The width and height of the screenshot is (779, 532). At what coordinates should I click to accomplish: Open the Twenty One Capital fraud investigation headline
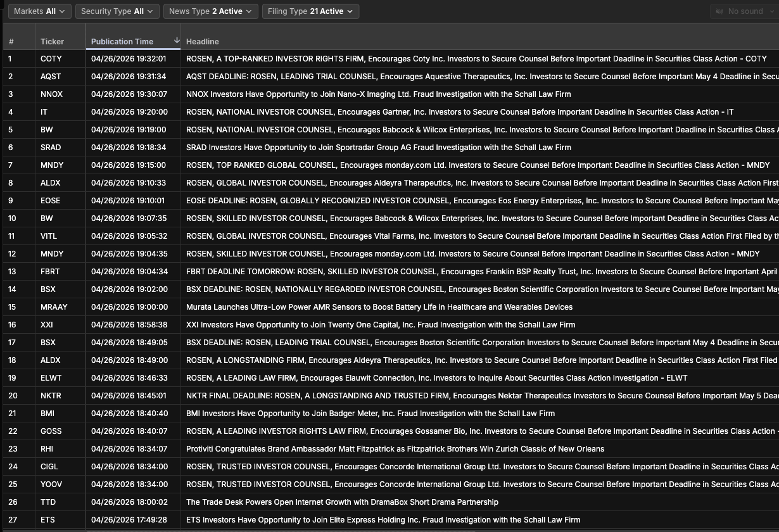pos(381,325)
